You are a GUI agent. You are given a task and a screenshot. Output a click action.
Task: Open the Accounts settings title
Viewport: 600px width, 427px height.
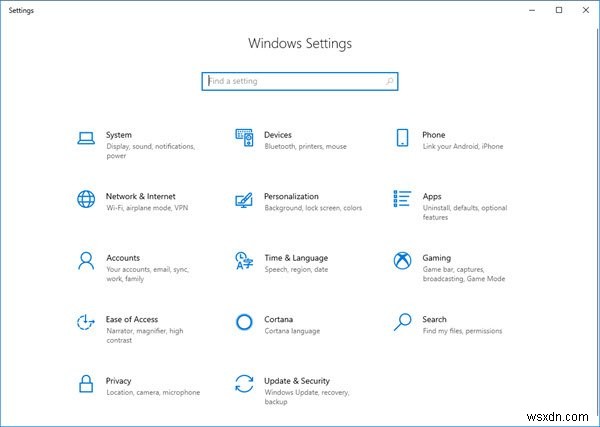click(x=123, y=258)
